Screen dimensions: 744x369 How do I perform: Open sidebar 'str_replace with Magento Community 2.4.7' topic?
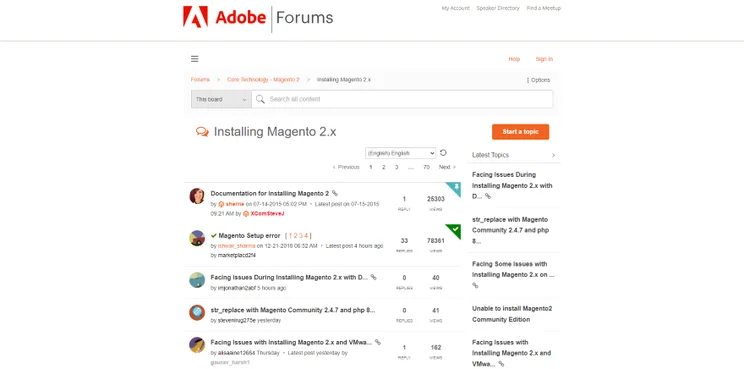510,230
